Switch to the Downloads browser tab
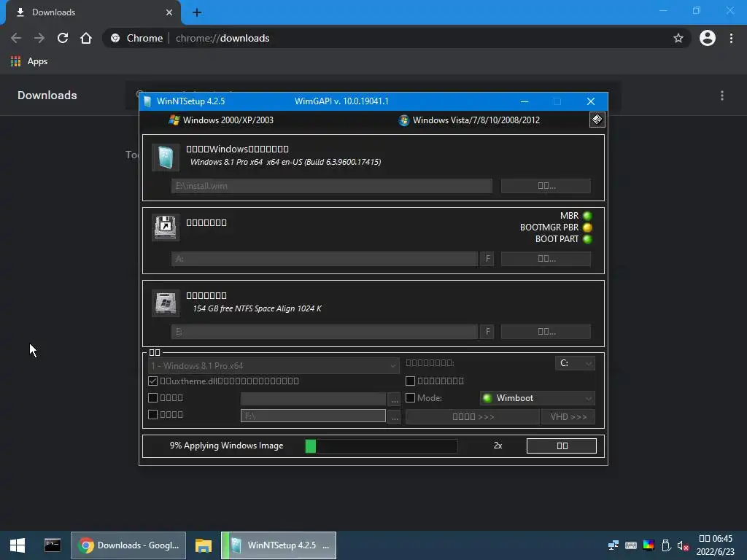 93,12
